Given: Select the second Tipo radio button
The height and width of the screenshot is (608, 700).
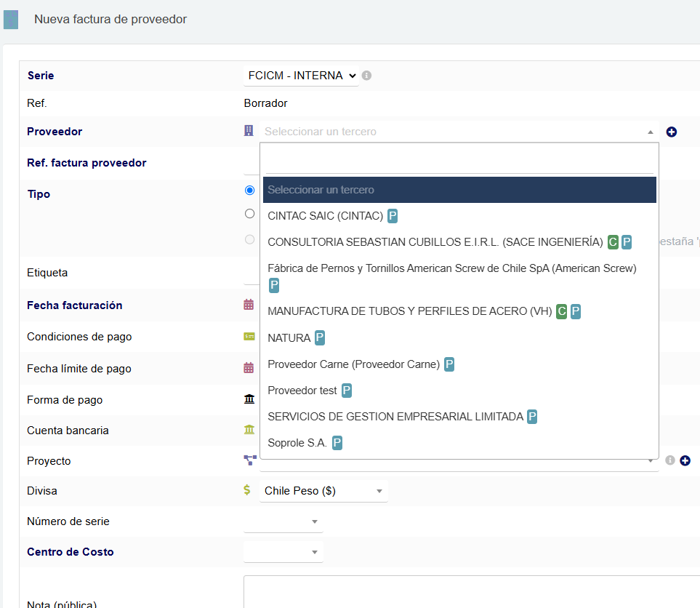Looking at the screenshot, I should tap(250, 214).
